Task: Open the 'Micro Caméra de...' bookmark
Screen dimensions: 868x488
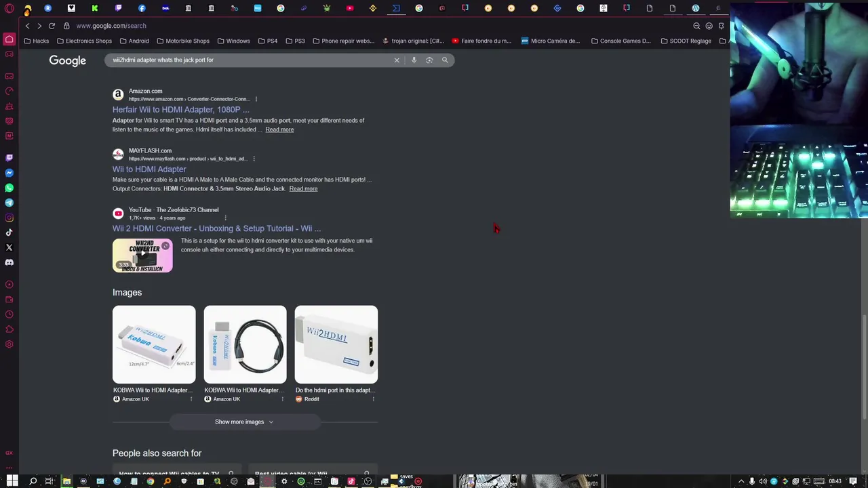Action: click(x=551, y=41)
